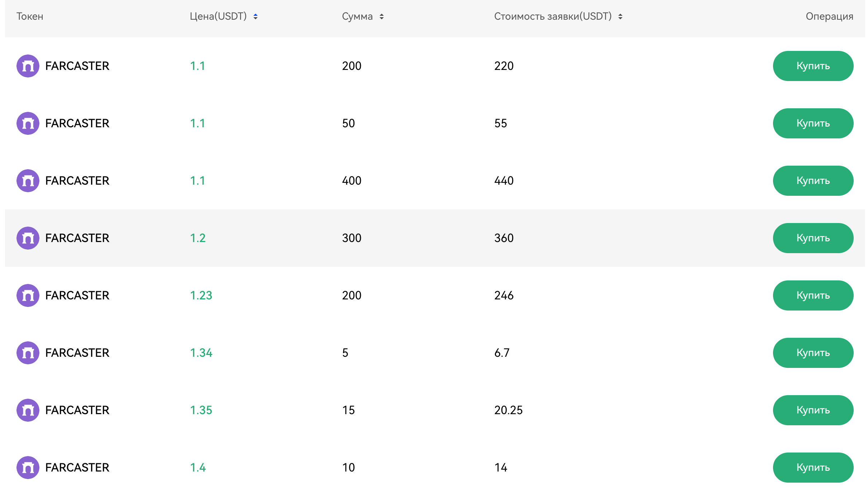
Task: Click the Операция column header
Action: click(829, 16)
